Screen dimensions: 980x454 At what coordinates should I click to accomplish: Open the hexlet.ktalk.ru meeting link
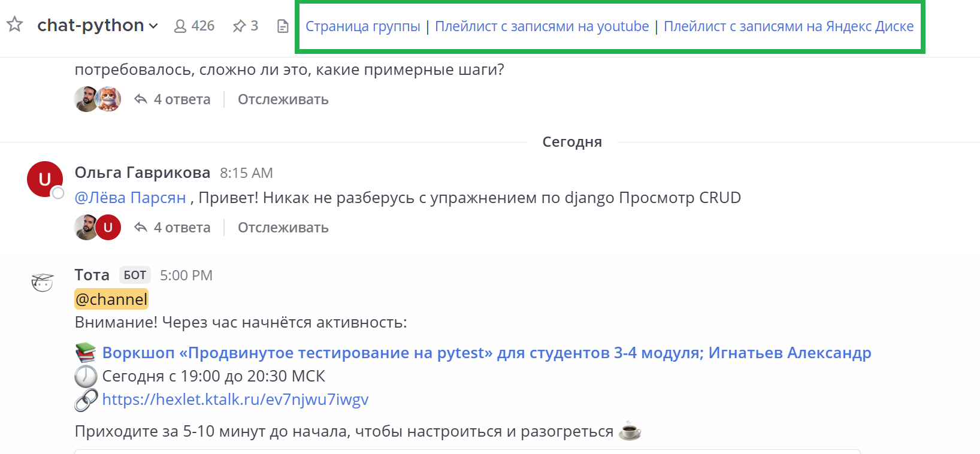[x=235, y=399]
